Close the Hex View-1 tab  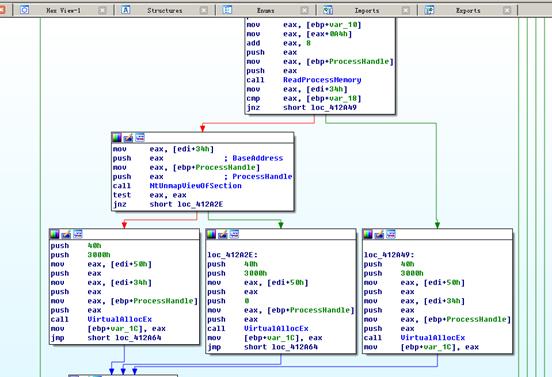(102, 11)
